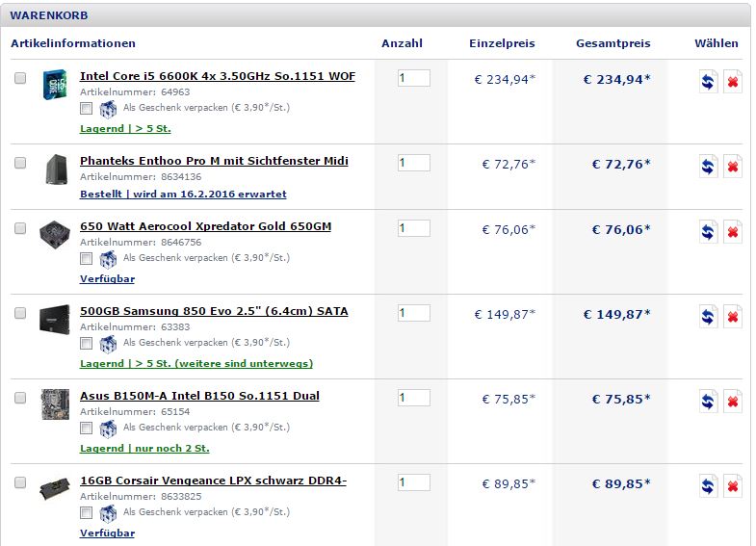Click total price '€ 234,94*' in Gesamtpreis
This screenshot has height=546, width=756.
pos(616,80)
